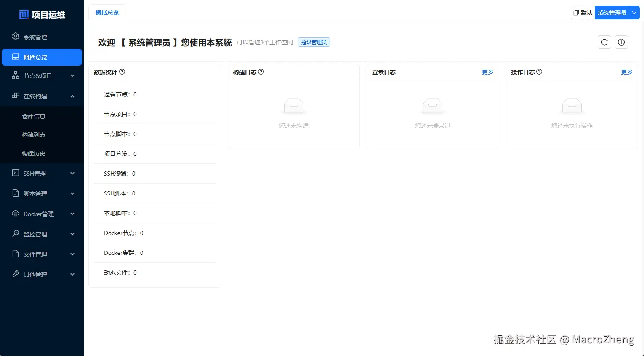644x356 pixels.
Task: Open the 系统管理员 dropdown arrow
Action: click(634, 13)
